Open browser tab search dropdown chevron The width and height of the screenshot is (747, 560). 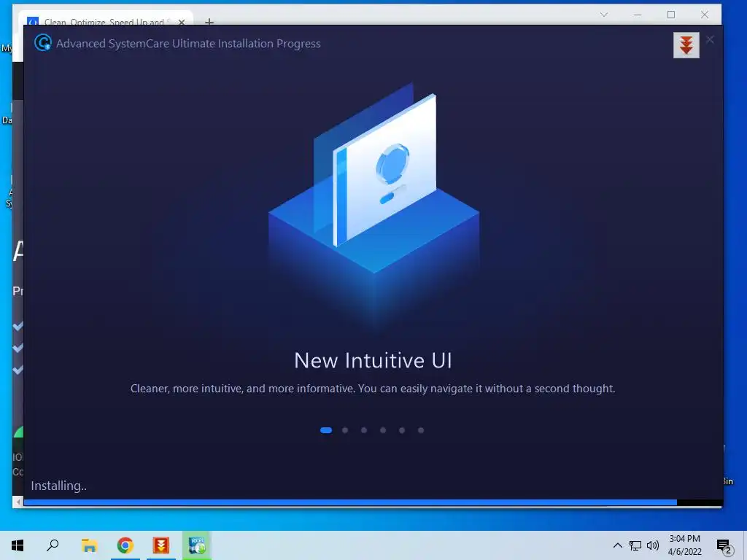pyautogui.click(x=604, y=15)
